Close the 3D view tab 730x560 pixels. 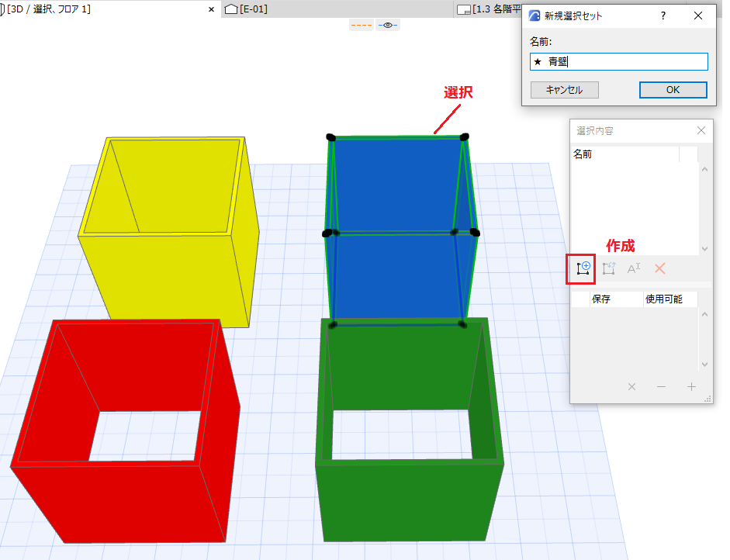(211, 9)
